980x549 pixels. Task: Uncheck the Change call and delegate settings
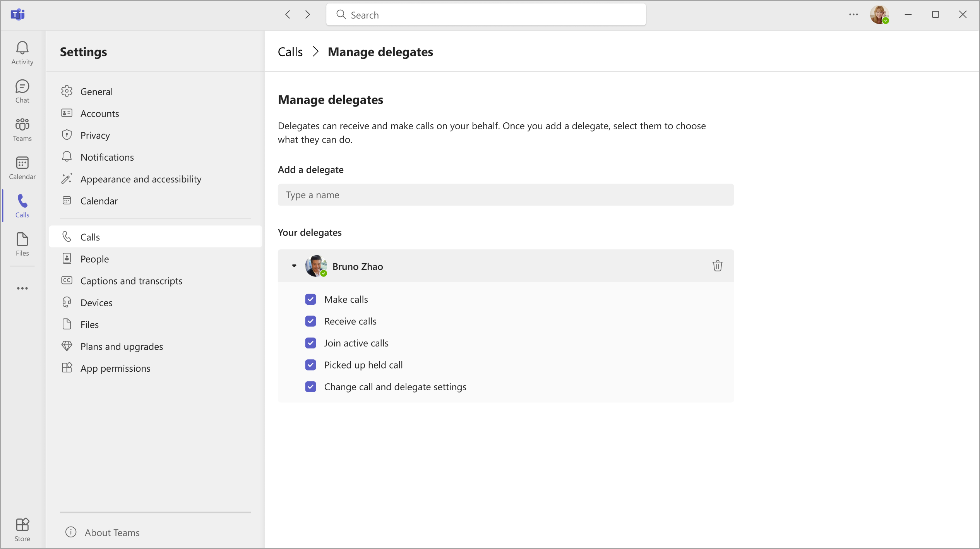pyautogui.click(x=310, y=387)
